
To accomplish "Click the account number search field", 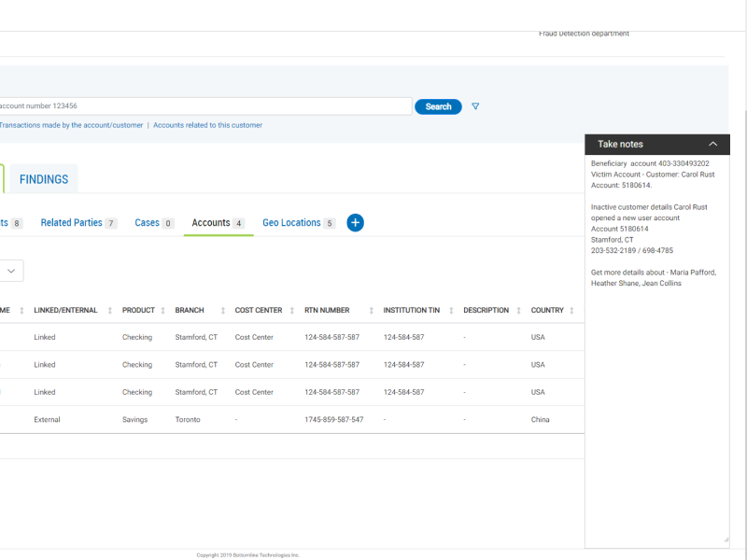I will (x=205, y=106).
